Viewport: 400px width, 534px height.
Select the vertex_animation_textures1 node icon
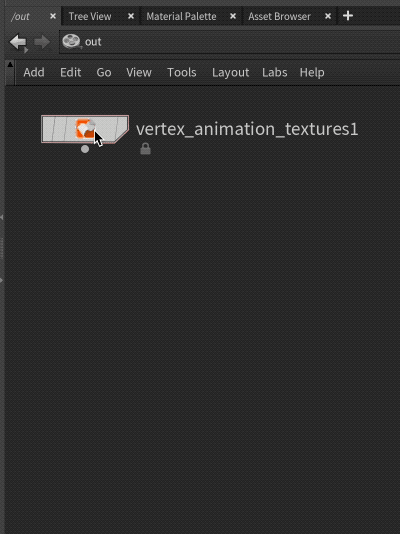pyautogui.click(x=85, y=129)
